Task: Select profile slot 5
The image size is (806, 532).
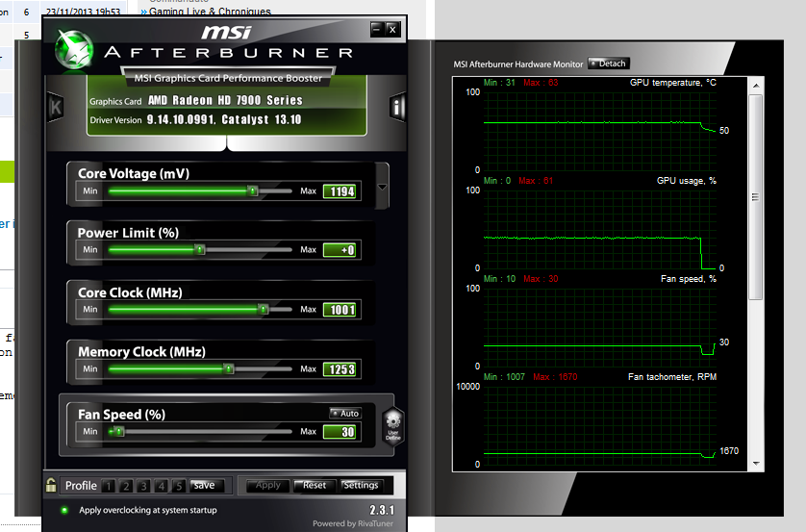Action: (x=178, y=486)
